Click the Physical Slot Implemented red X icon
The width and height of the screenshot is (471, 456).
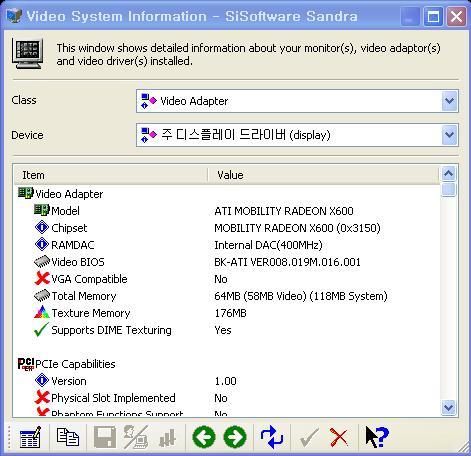42,397
